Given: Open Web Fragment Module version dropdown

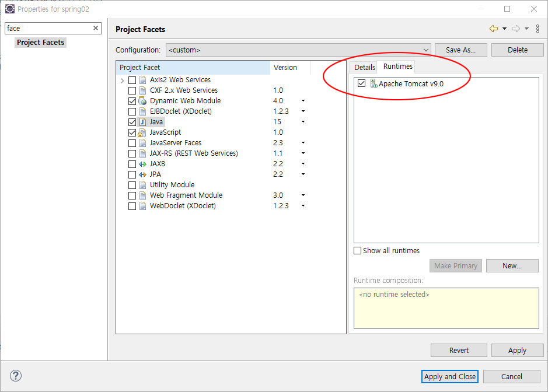Looking at the screenshot, I should [303, 195].
